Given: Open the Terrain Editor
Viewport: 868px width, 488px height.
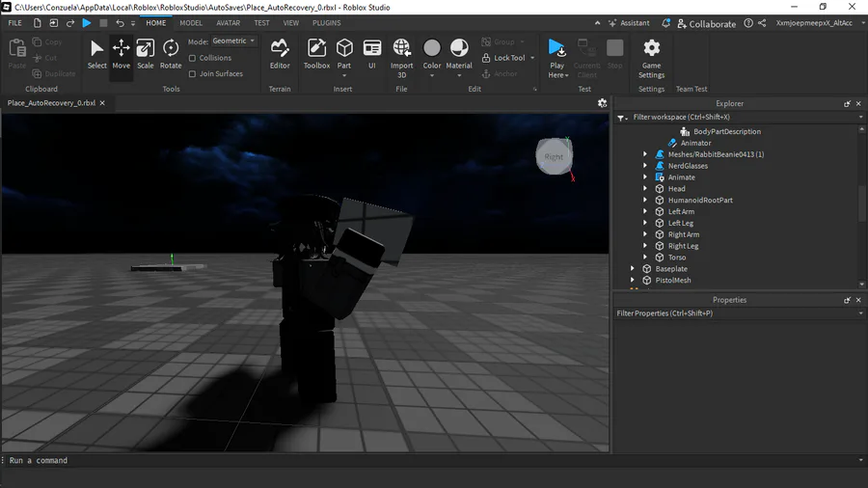Looking at the screenshot, I should tap(280, 54).
